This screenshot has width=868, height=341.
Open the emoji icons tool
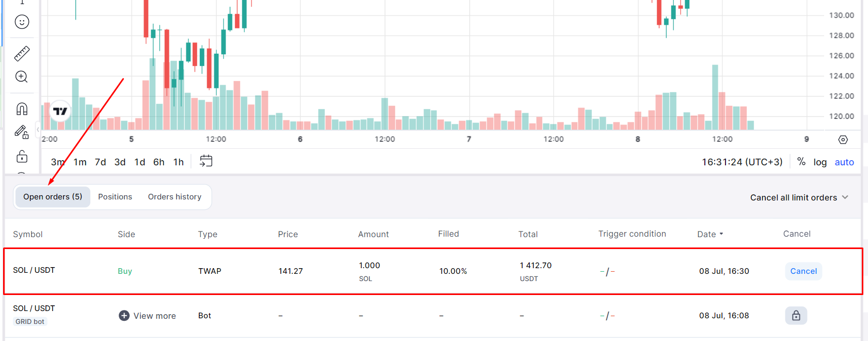(x=22, y=22)
